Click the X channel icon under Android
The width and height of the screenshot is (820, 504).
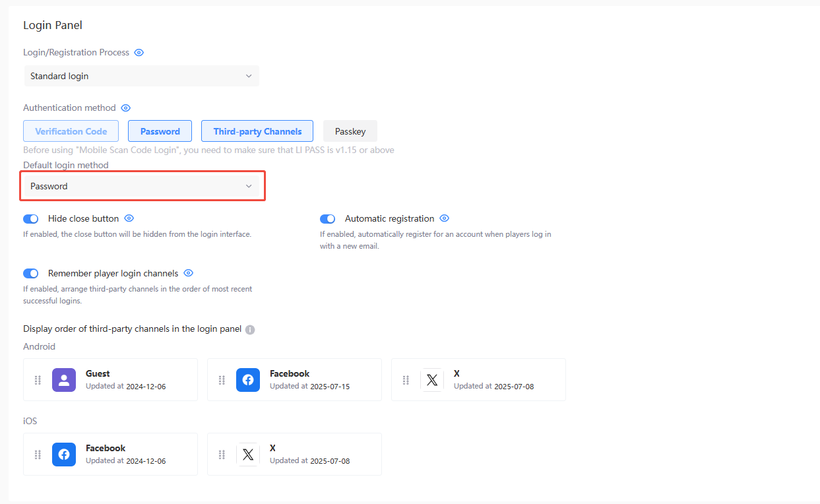point(432,379)
